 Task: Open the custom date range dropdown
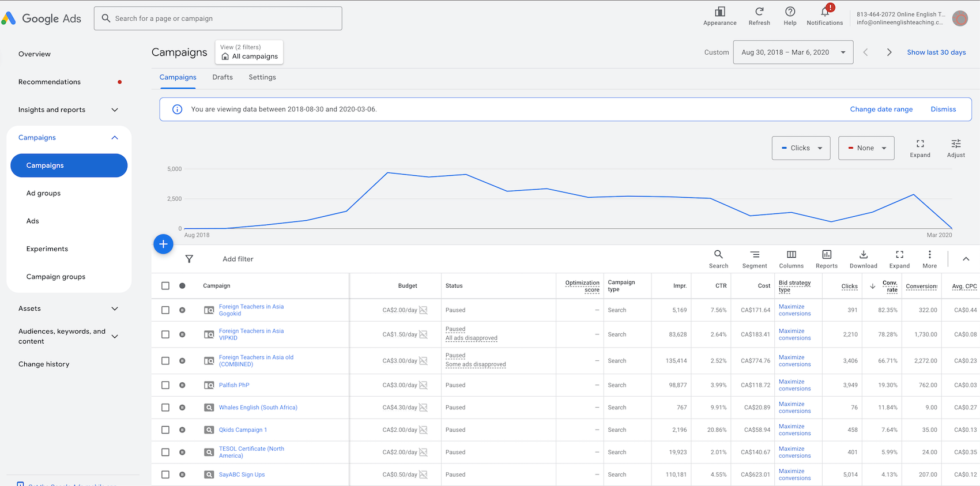pyautogui.click(x=793, y=52)
